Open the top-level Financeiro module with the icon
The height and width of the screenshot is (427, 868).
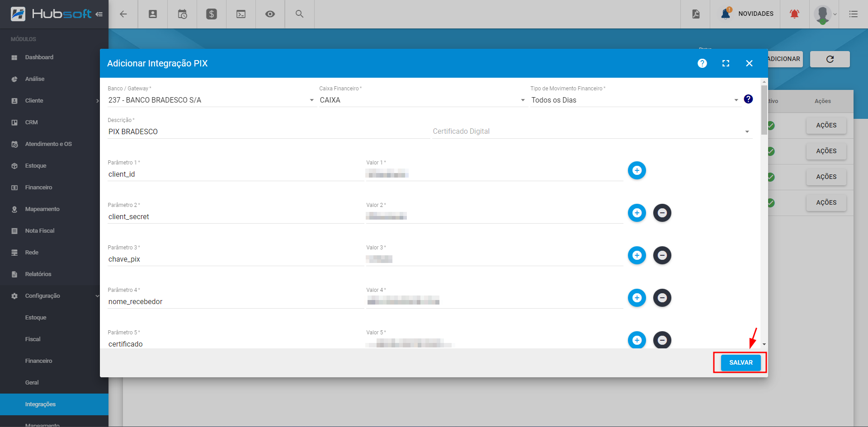54,188
